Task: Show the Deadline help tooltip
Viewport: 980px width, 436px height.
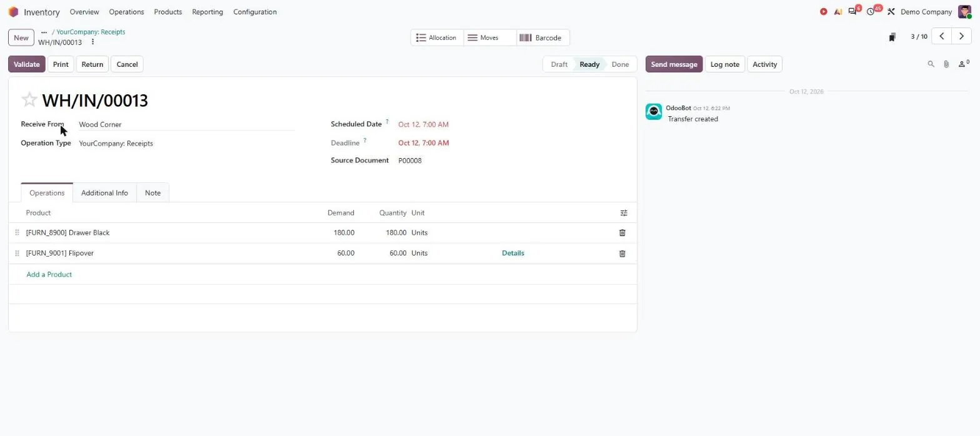Action: 364,141
